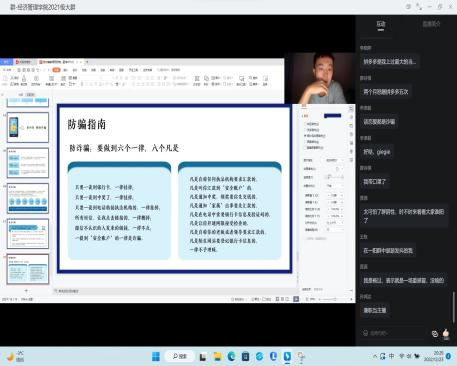This screenshot has width=457, height=366.
Task: Click the chat panel scrollbar
Action: tap(454, 307)
